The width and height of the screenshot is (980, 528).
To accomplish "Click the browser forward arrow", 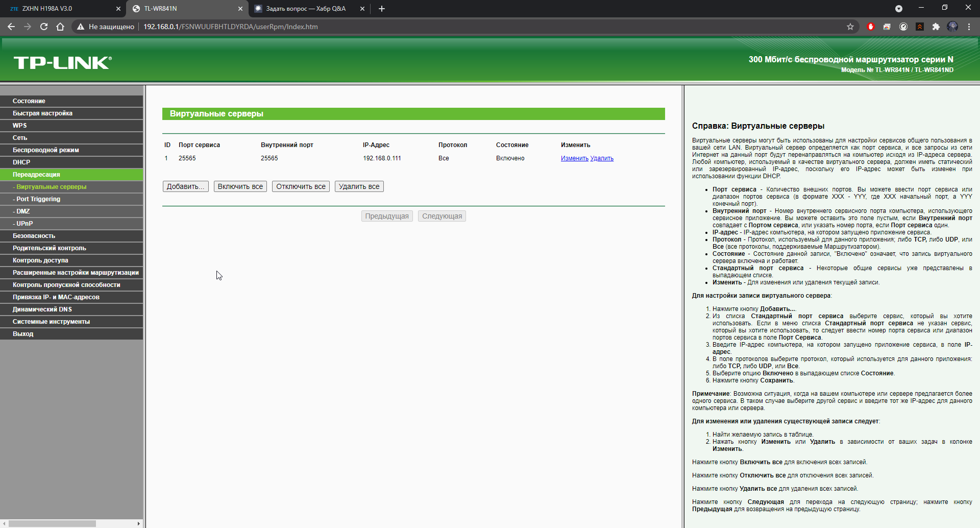I will coord(28,27).
